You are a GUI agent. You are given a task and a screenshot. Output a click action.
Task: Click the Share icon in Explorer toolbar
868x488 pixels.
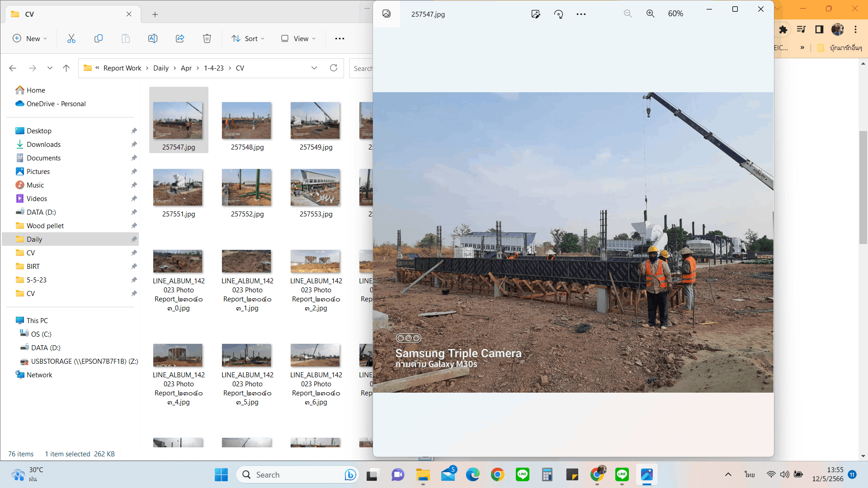[x=180, y=38]
